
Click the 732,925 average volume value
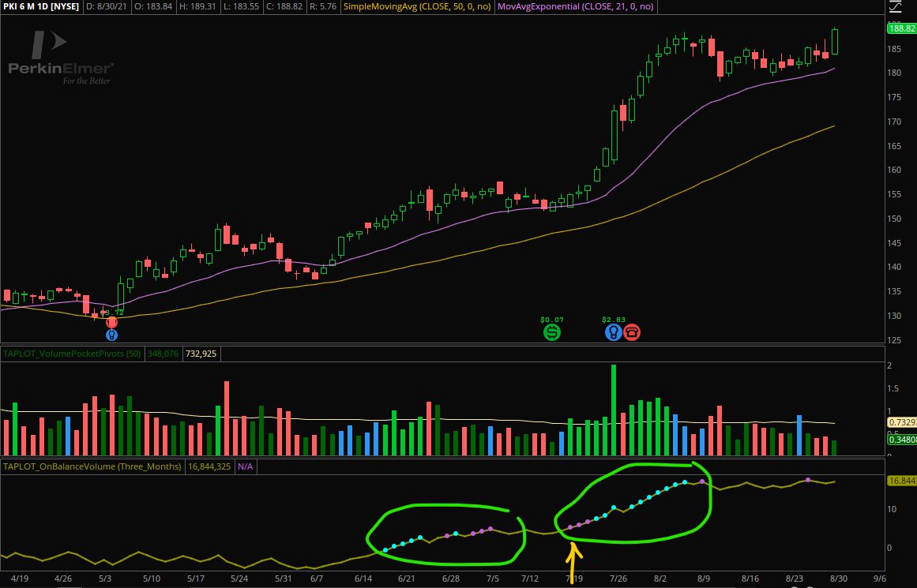(x=201, y=354)
